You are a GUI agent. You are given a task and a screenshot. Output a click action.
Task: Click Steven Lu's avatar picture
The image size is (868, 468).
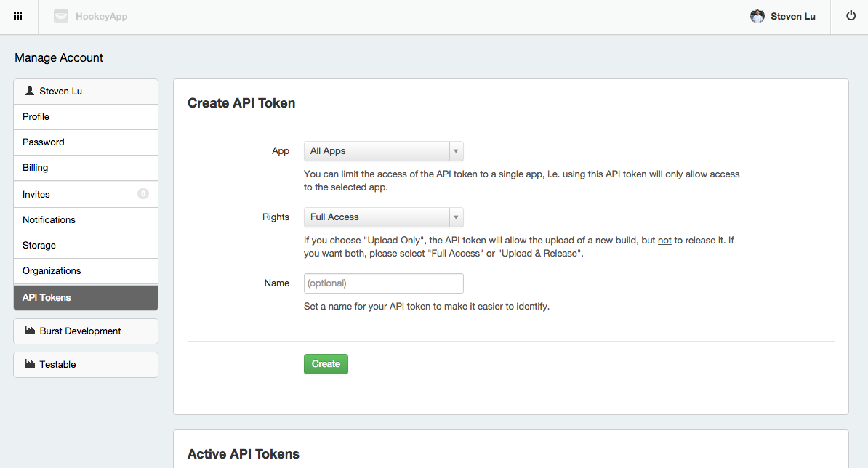[758, 16]
